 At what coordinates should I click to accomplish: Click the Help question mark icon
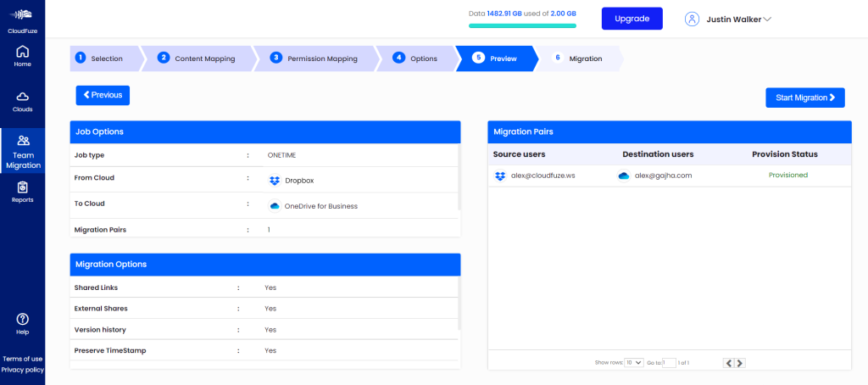tap(22, 319)
